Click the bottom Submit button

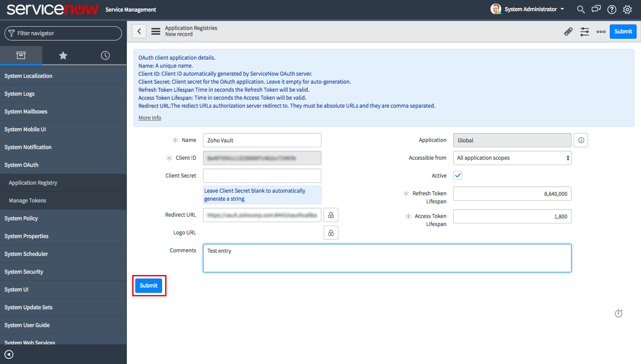pos(149,286)
